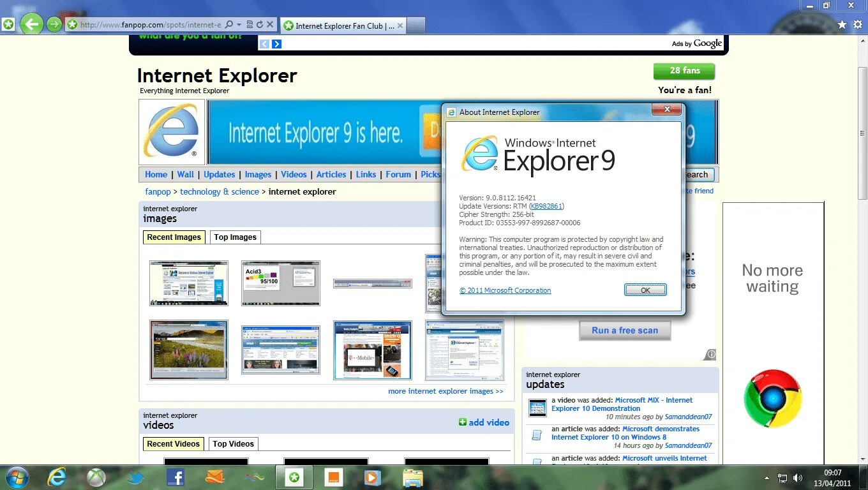Open the Xbox taskbar icon

[x=96, y=477]
